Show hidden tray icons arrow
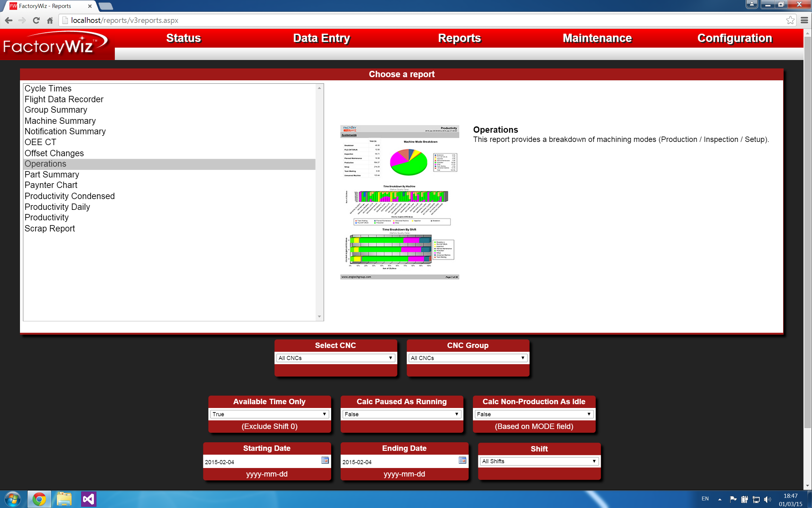The height and width of the screenshot is (508, 812). tap(720, 499)
